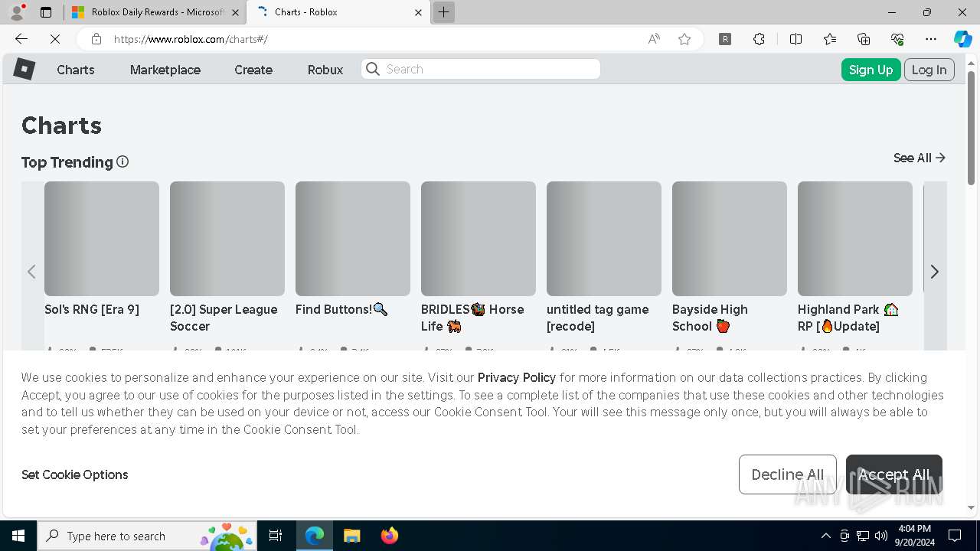Focus the Roblox Search field
The width and height of the screenshot is (980, 551).
(481, 69)
